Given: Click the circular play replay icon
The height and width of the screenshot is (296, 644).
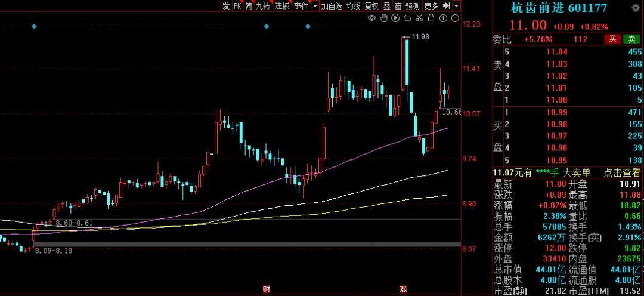Looking at the screenshot, I should 395,18.
